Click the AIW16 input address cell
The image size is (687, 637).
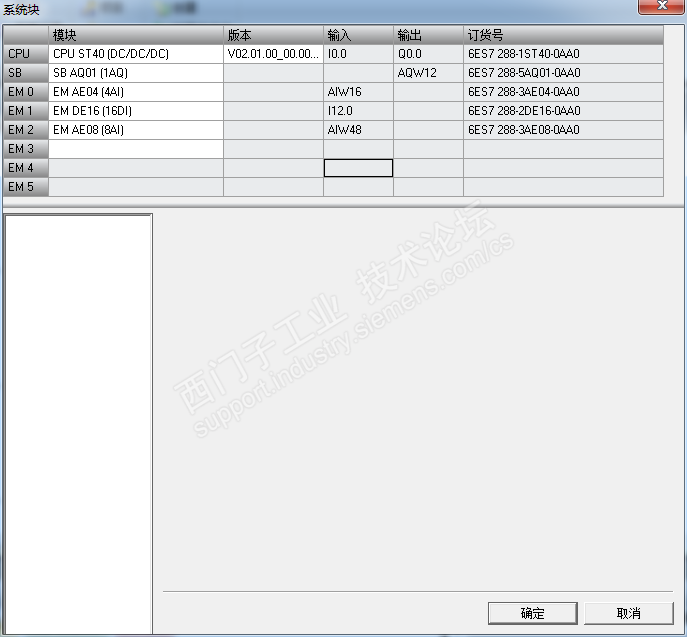[x=358, y=92]
